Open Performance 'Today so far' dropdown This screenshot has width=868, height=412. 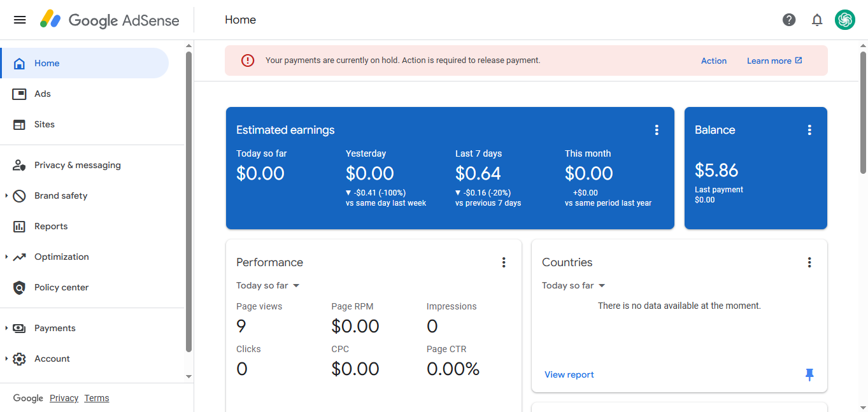[268, 285]
